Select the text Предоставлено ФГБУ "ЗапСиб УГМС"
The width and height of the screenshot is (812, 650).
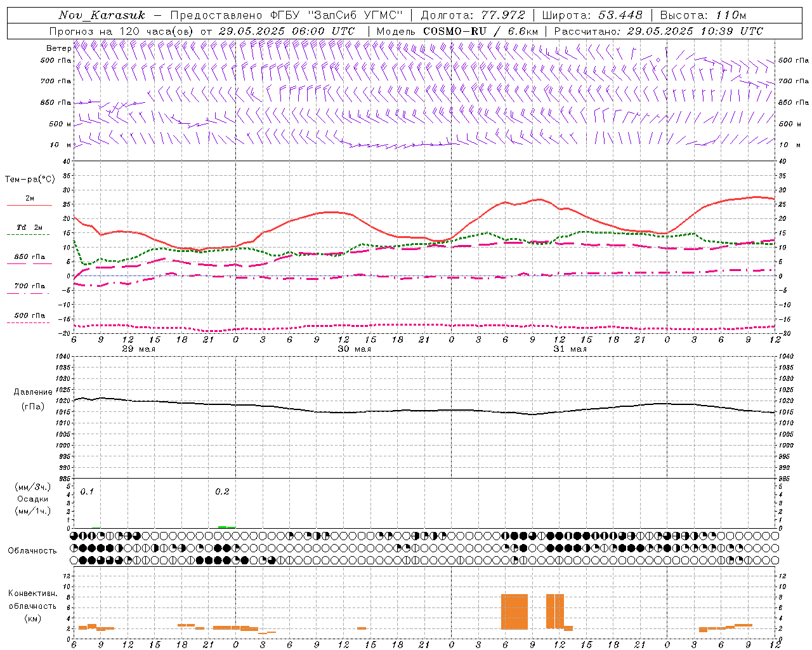click(287, 15)
